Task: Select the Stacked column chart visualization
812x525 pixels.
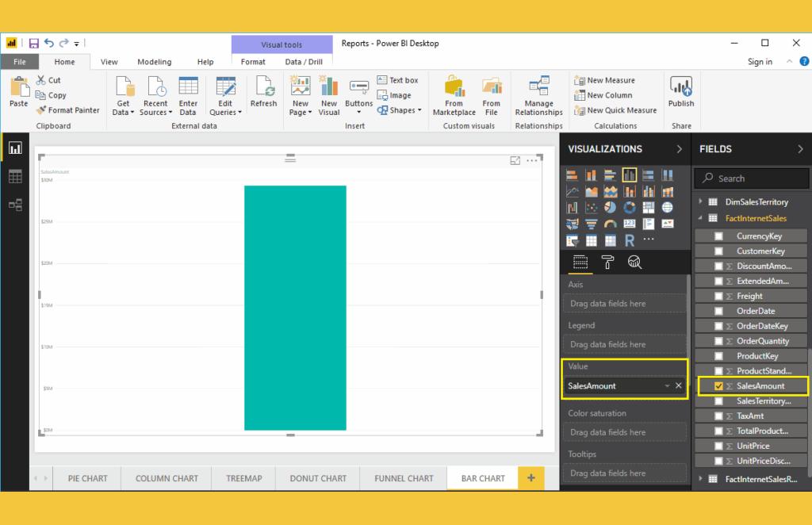Action: pos(591,175)
